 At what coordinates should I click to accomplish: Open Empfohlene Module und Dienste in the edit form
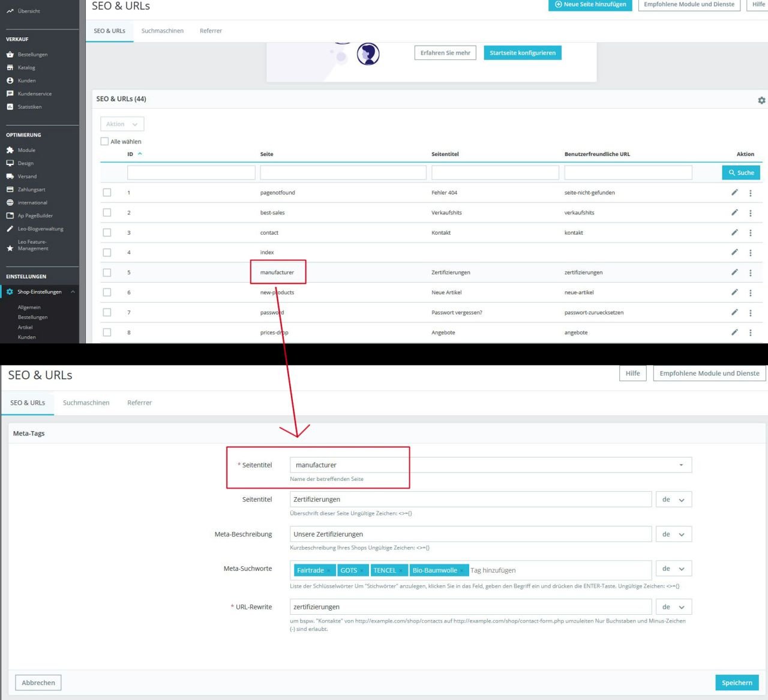coord(709,373)
